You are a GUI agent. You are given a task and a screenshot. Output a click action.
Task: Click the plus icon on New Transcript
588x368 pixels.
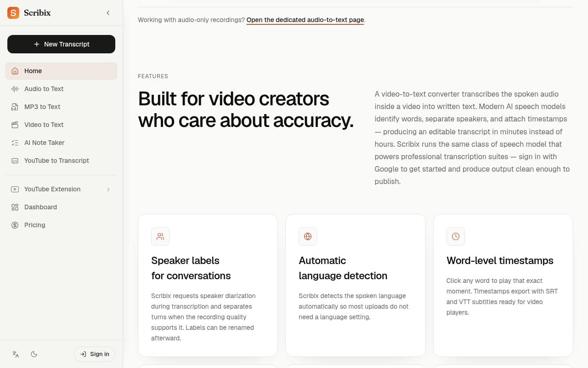click(x=37, y=44)
